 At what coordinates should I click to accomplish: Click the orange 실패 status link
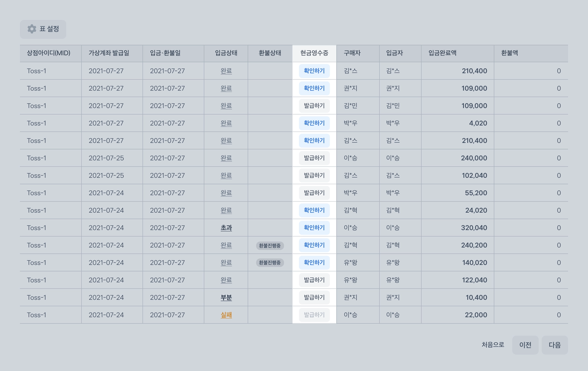pyautogui.click(x=226, y=315)
